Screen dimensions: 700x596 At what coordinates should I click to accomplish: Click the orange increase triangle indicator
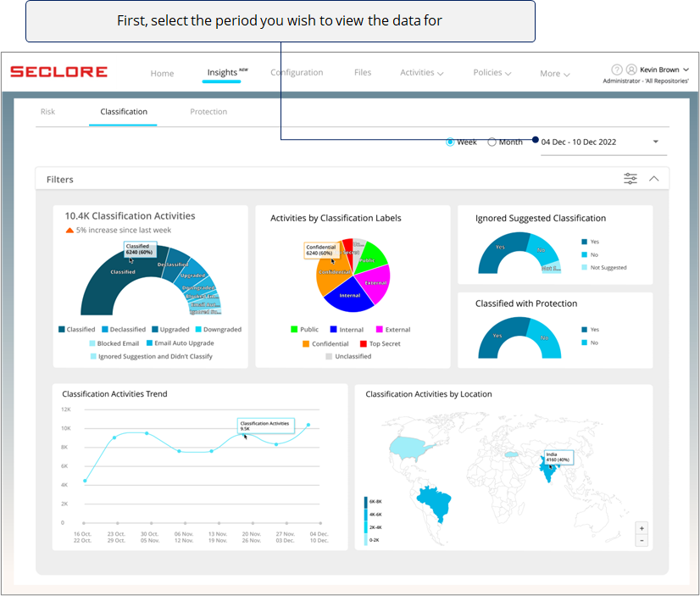69,231
